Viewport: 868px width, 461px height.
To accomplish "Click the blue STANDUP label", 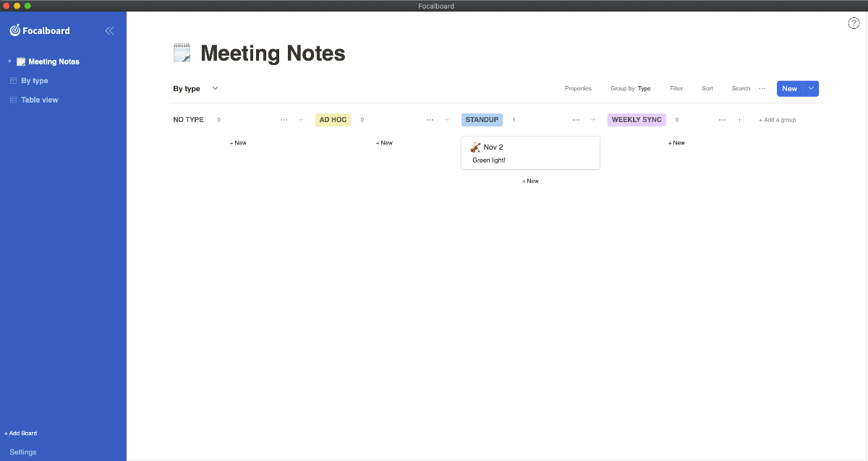I will point(482,120).
